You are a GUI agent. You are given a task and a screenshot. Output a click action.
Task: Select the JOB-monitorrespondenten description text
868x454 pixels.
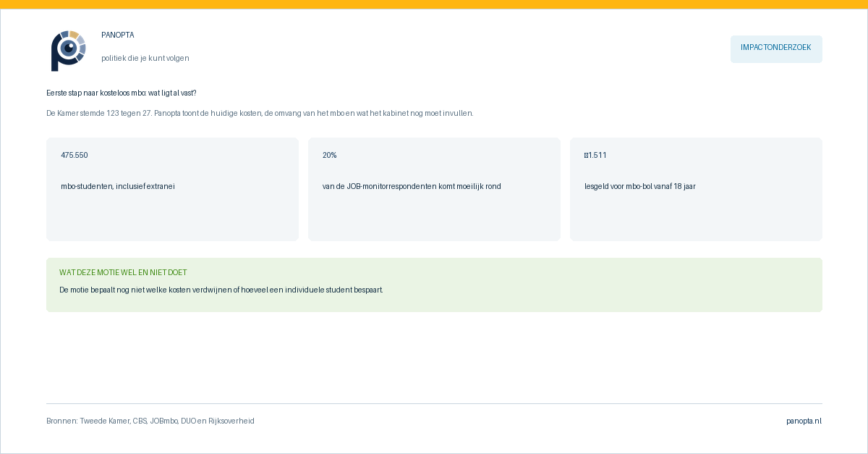[412, 186]
